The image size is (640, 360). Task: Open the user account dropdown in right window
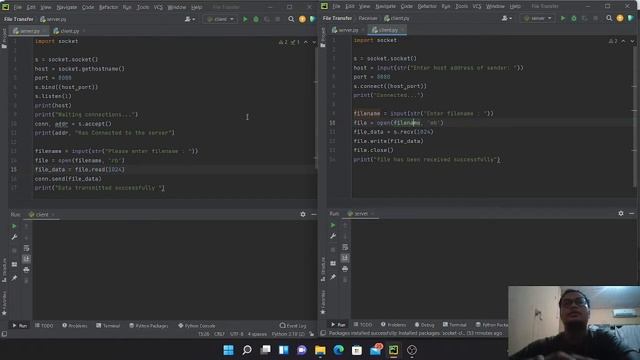[x=508, y=18]
